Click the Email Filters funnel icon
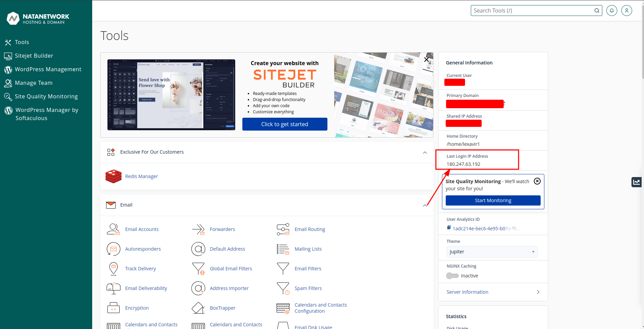 (x=283, y=269)
